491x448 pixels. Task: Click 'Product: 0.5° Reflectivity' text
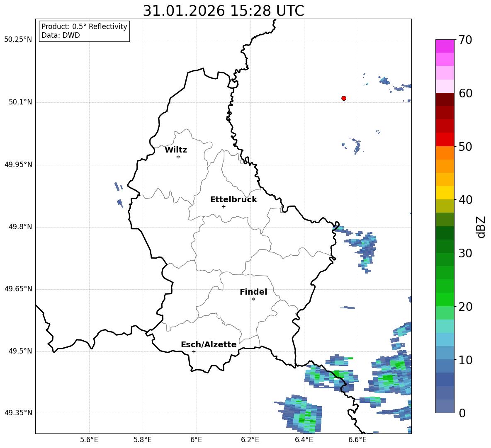pyautogui.click(x=84, y=26)
